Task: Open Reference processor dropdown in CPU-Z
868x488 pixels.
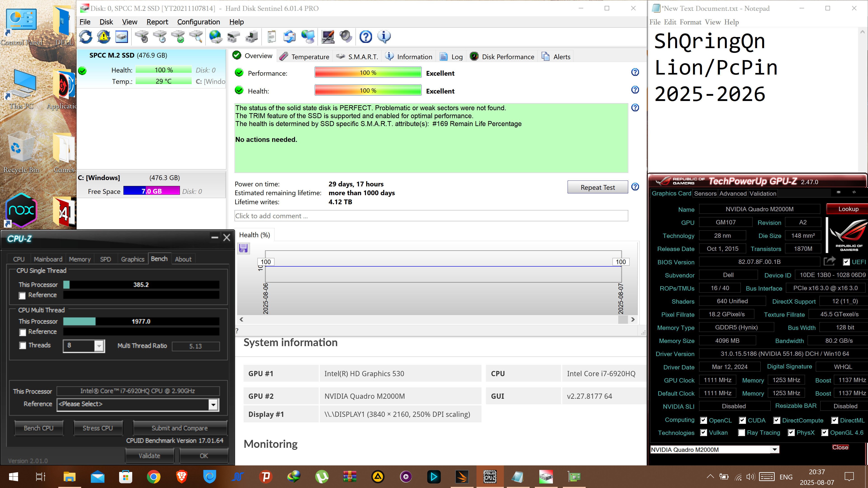Action: click(x=213, y=404)
